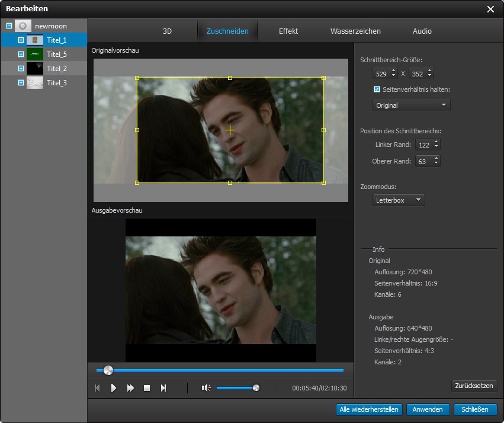Click the top-middle crop handle
The height and width of the screenshot is (423, 504).
(230, 78)
